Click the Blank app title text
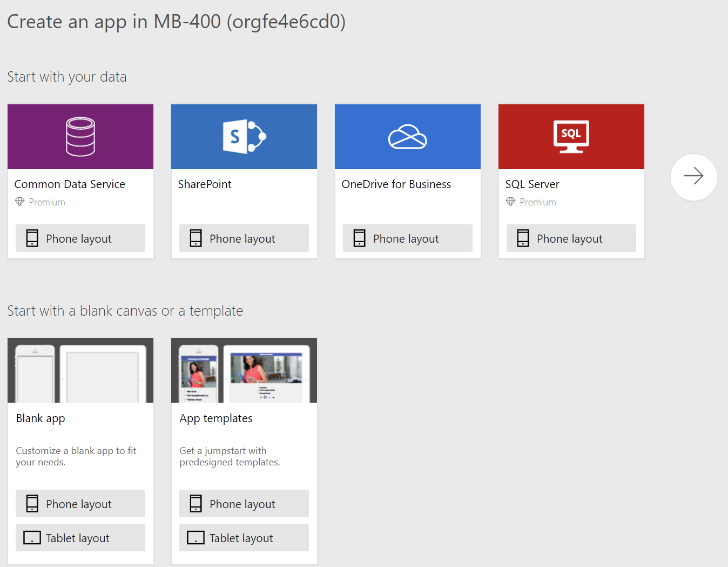The width and height of the screenshot is (728, 567). (x=41, y=418)
